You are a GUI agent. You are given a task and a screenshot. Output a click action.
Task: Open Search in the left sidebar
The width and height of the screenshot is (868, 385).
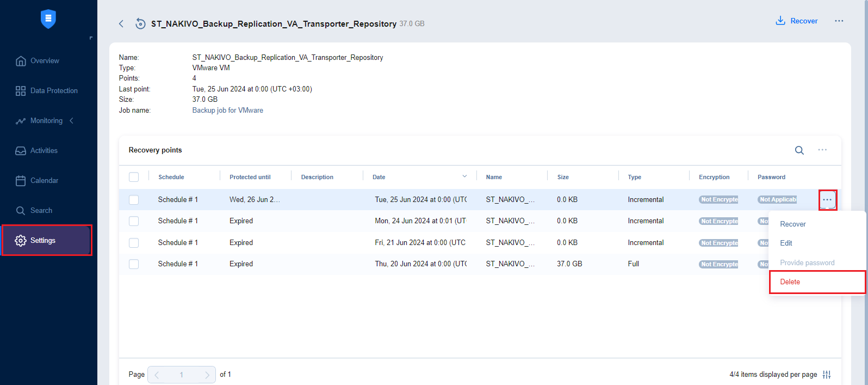tap(41, 211)
